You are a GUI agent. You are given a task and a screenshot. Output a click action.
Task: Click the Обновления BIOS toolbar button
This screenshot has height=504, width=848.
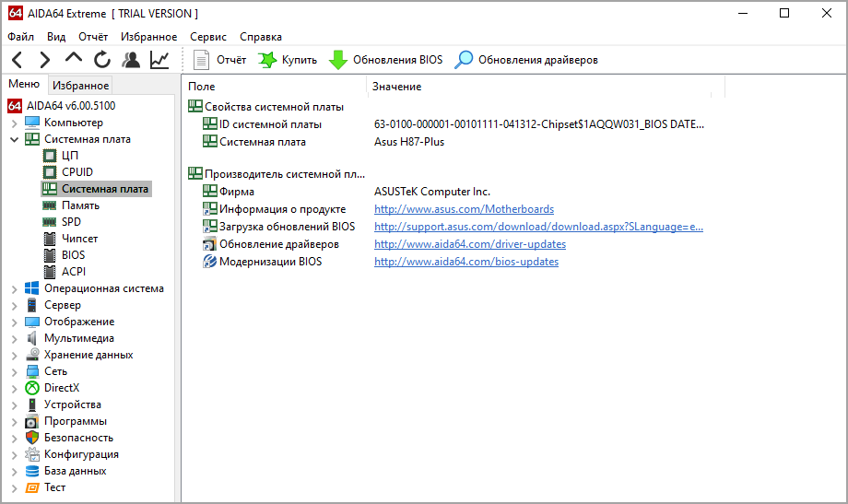(385, 60)
